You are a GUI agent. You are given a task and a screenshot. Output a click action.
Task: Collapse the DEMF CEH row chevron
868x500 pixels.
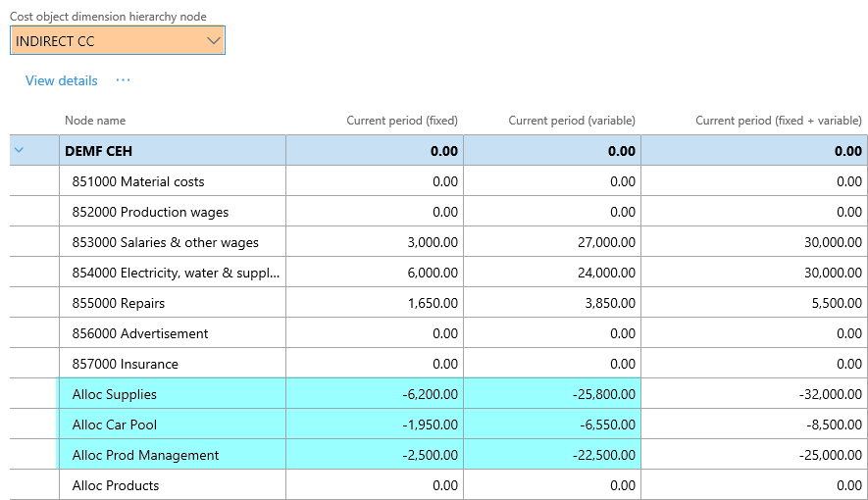(19, 151)
